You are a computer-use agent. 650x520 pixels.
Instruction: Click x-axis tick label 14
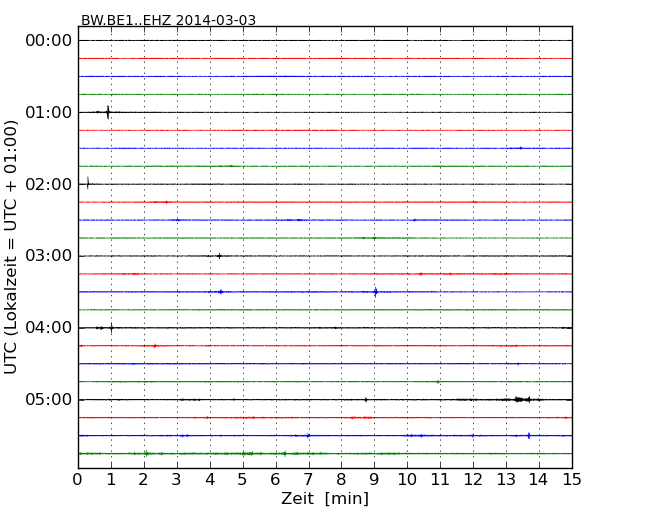coord(539,480)
